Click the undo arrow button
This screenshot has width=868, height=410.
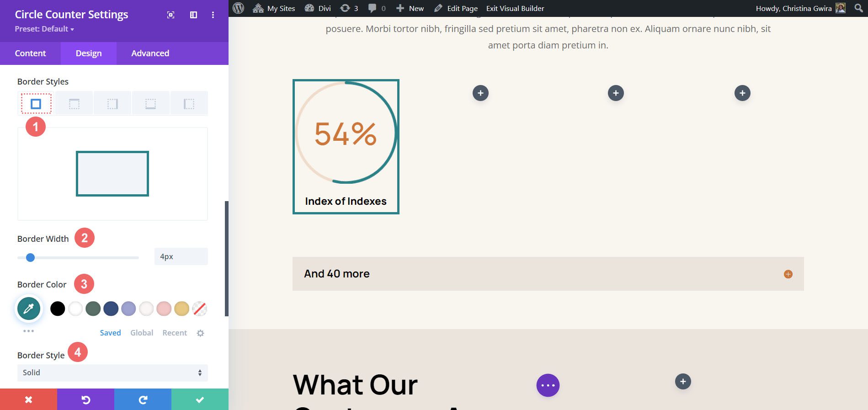[x=85, y=399]
